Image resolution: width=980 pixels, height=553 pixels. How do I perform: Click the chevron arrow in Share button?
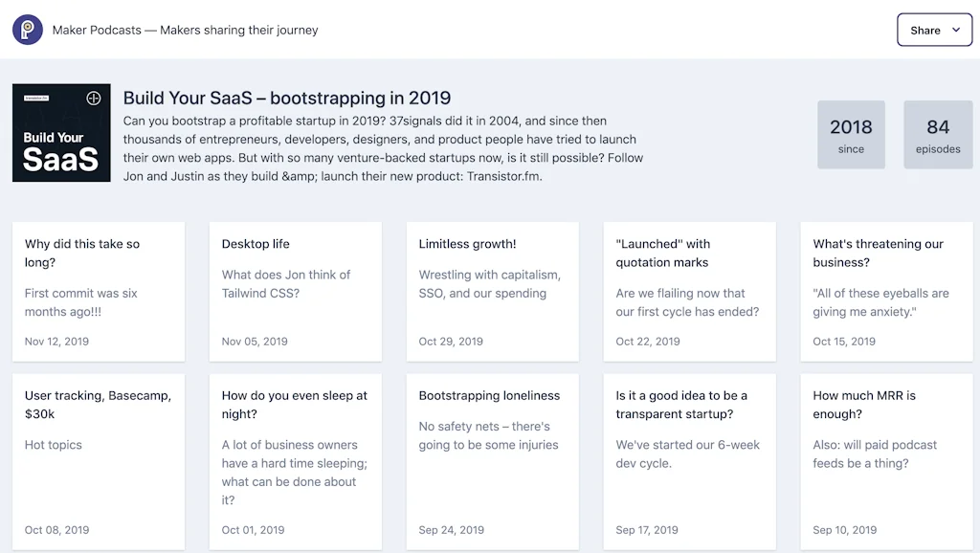(x=955, y=30)
